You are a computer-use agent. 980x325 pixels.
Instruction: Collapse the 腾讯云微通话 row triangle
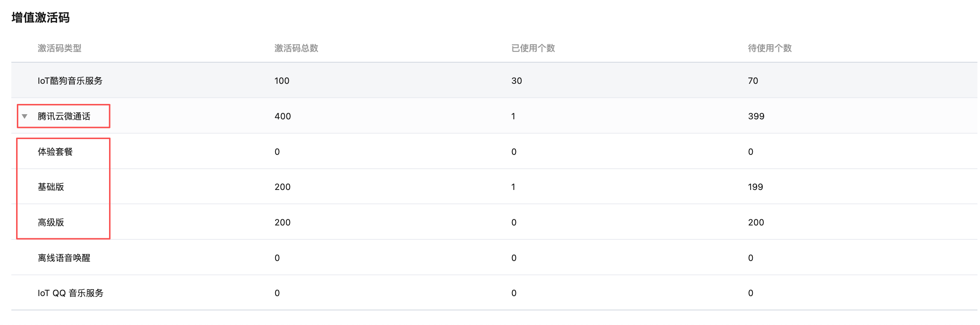25,116
